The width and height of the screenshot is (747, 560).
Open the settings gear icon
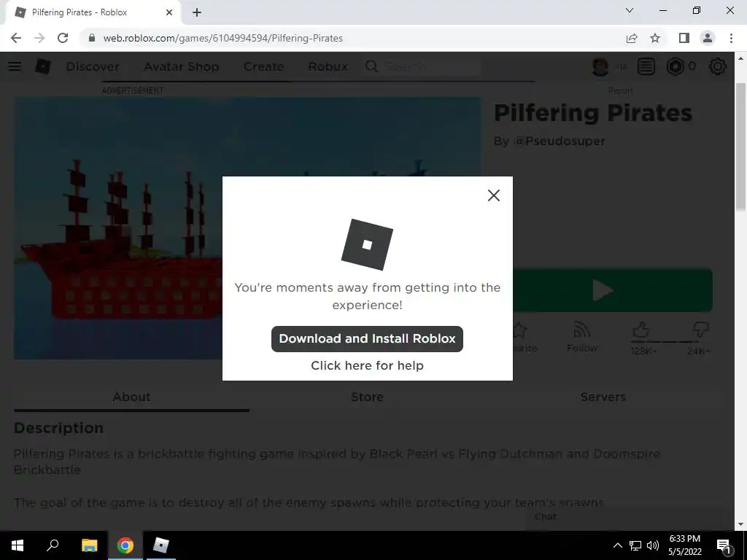[x=718, y=66]
